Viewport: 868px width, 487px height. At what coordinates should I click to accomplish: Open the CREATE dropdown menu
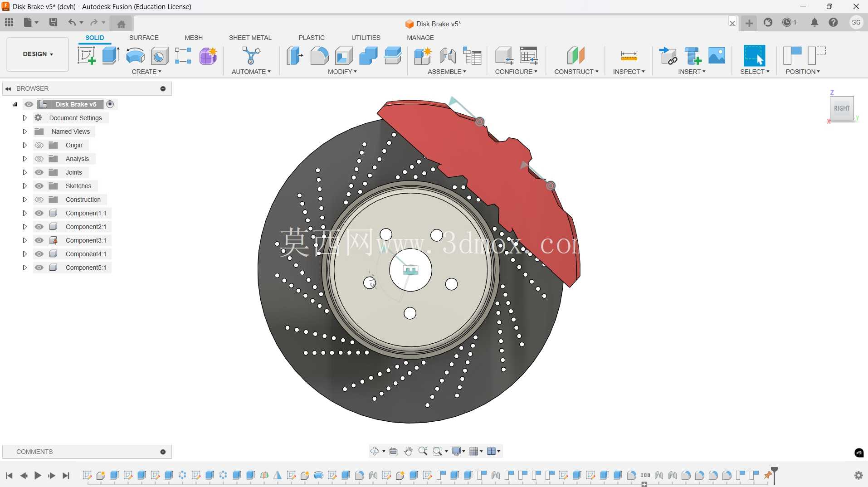click(146, 72)
